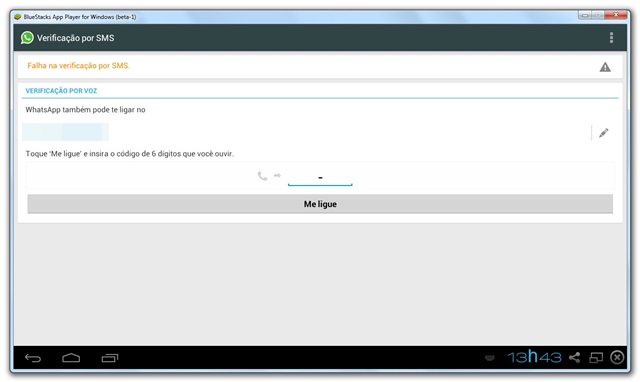Click the SMS failure warning triangle icon

tap(605, 67)
